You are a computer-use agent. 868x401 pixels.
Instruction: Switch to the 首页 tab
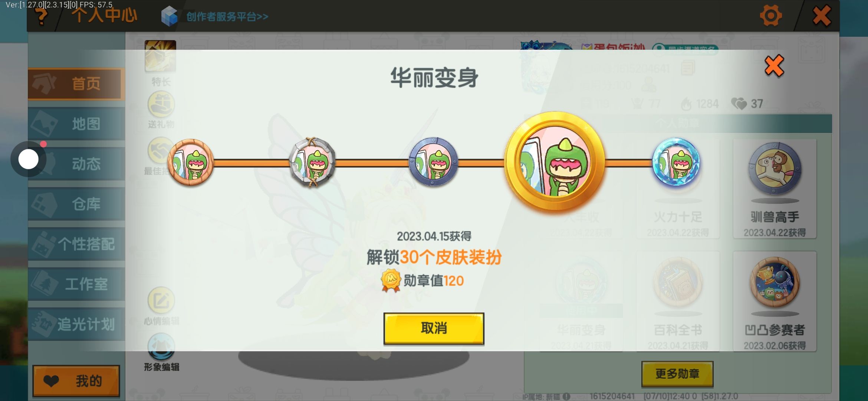pyautogui.click(x=76, y=84)
